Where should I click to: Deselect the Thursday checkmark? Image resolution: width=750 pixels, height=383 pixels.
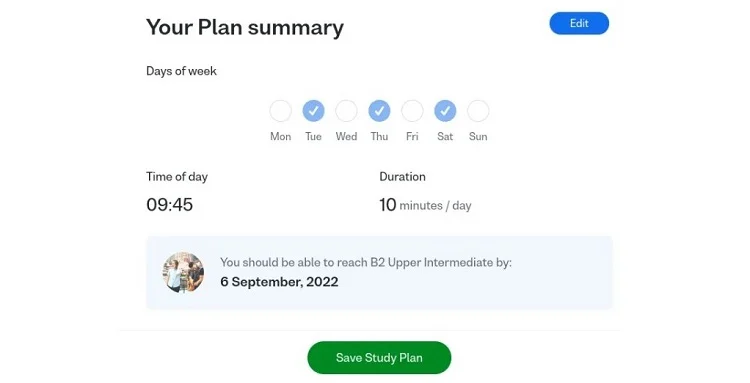(379, 111)
